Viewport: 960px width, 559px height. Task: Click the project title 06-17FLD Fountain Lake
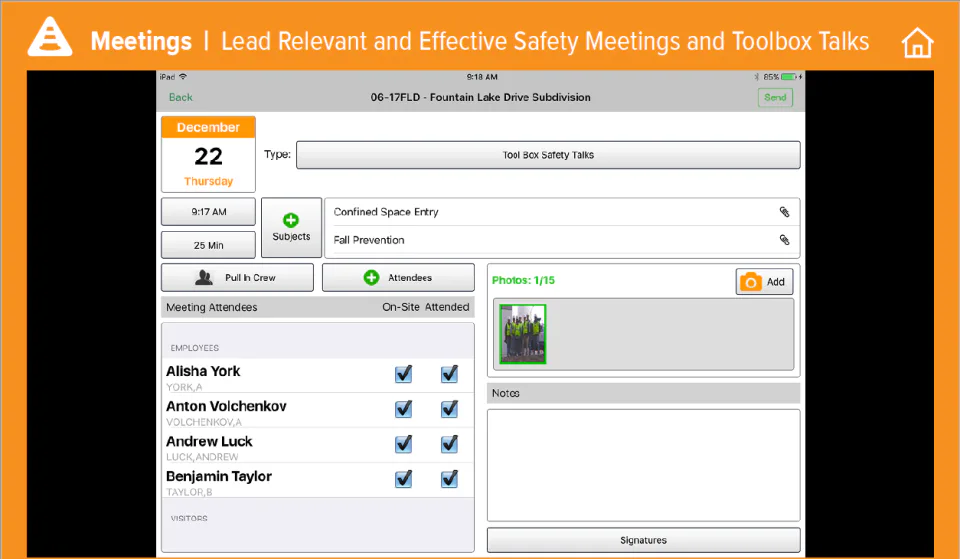[x=481, y=97]
